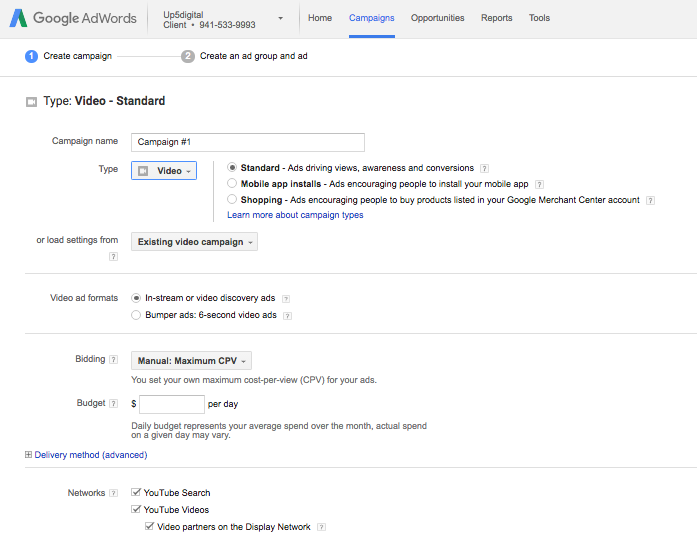Click Create campaign step label
This screenshot has width=697, height=533.
tap(77, 56)
